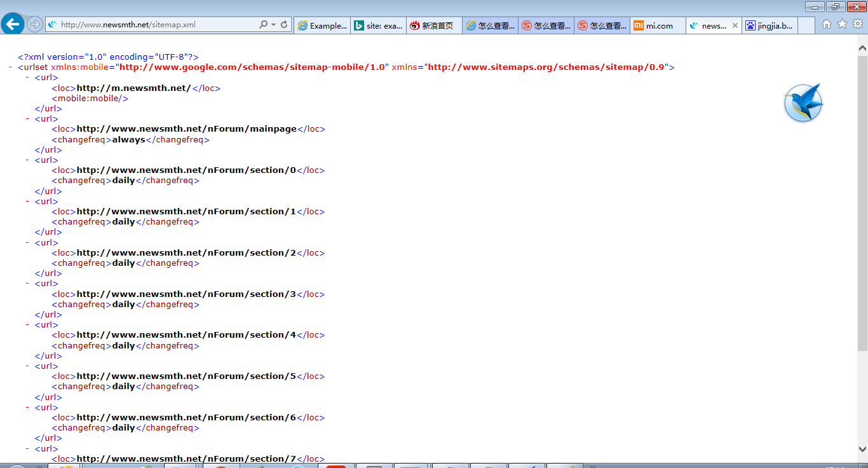
Task: Click the search magnifier in address bar
Action: [x=263, y=25]
